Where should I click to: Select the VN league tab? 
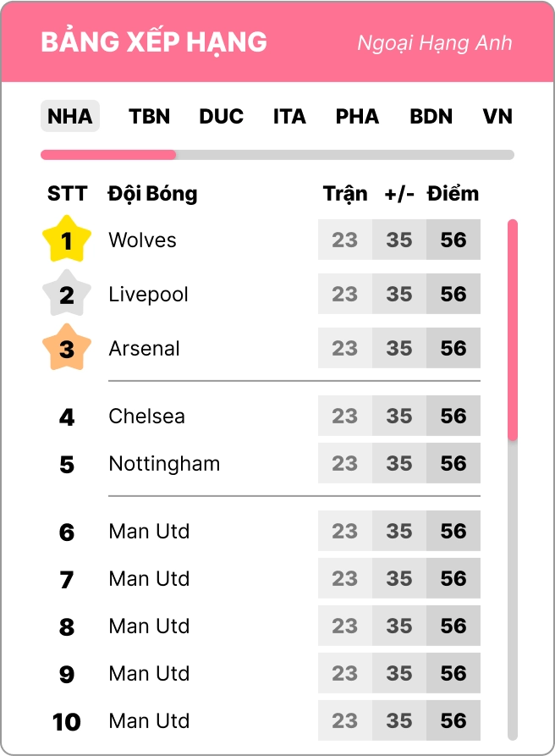pyautogui.click(x=497, y=116)
